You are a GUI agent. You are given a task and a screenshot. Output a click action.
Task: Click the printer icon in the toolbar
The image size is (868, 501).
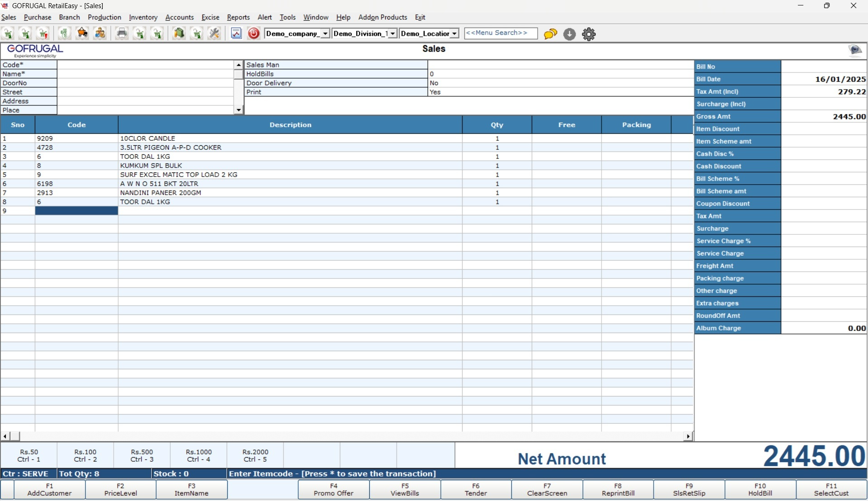122,33
